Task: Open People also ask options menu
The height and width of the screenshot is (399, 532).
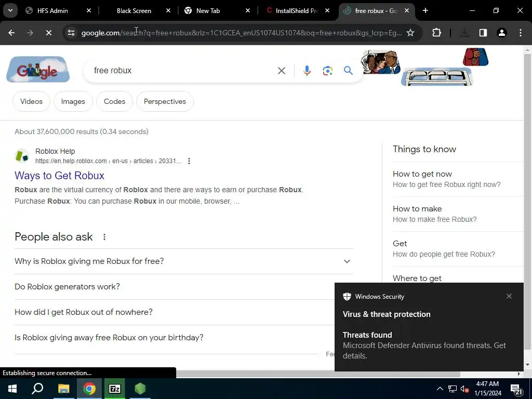Action: pyautogui.click(x=104, y=237)
